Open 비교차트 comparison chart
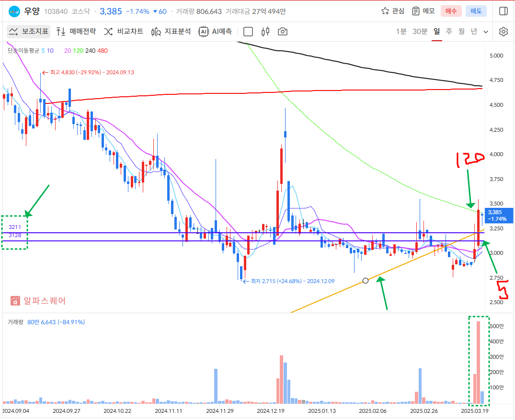This screenshot has height=420, width=515. (124, 32)
